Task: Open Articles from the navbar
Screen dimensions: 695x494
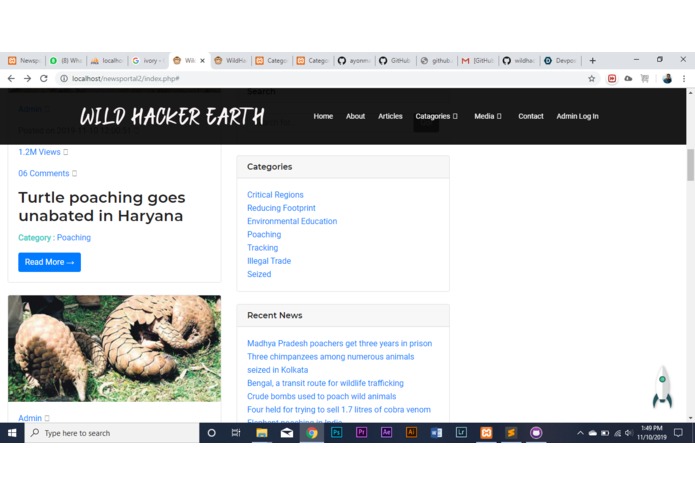Action: tap(390, 116)
